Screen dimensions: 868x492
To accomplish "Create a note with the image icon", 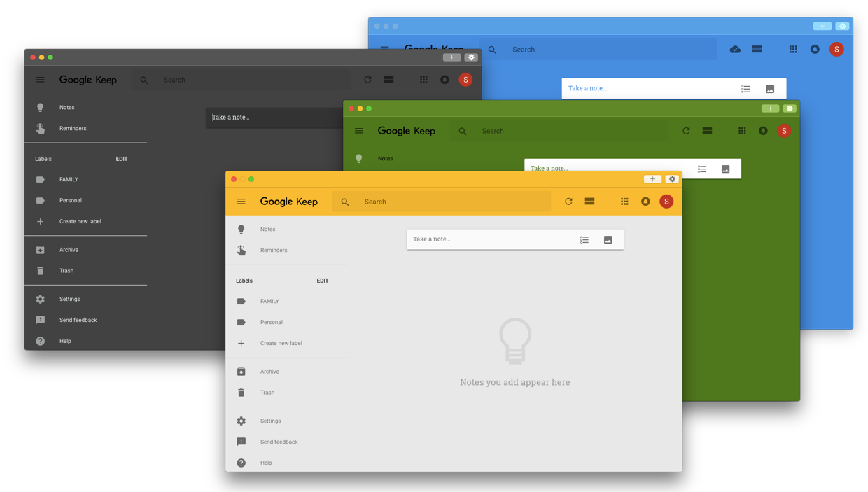I will pos(608,239).
